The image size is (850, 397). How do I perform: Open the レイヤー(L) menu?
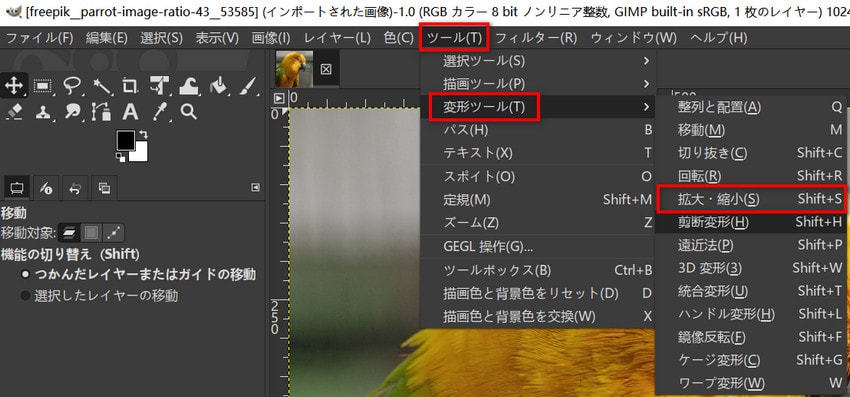337,38
